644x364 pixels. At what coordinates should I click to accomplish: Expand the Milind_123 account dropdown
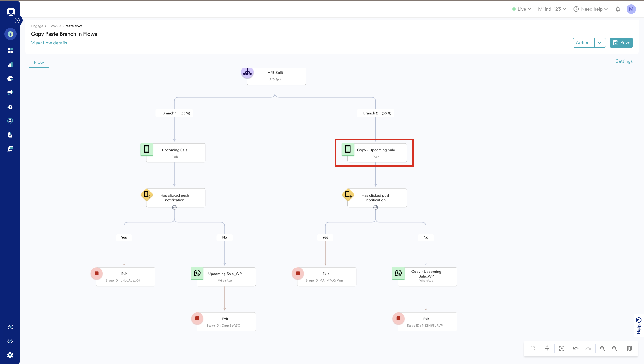pos(552,9)
